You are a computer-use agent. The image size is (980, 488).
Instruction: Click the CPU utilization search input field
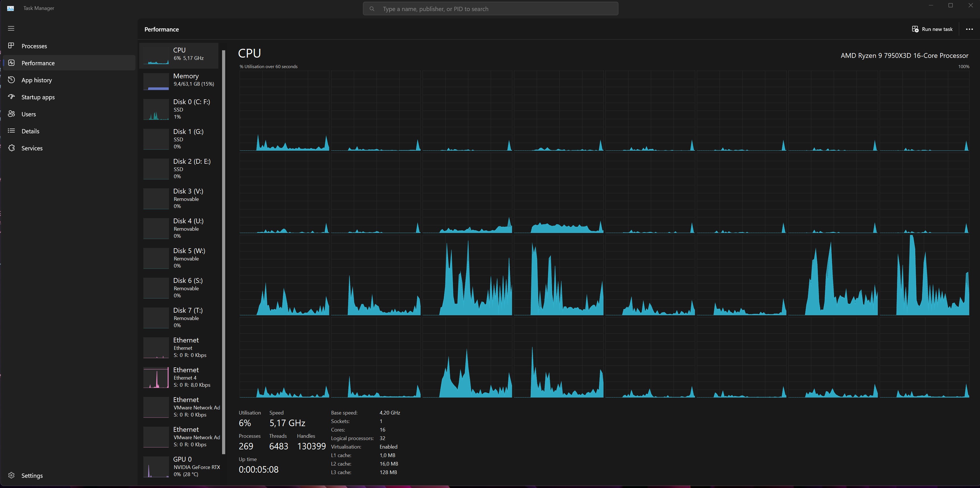click(491, 9)
